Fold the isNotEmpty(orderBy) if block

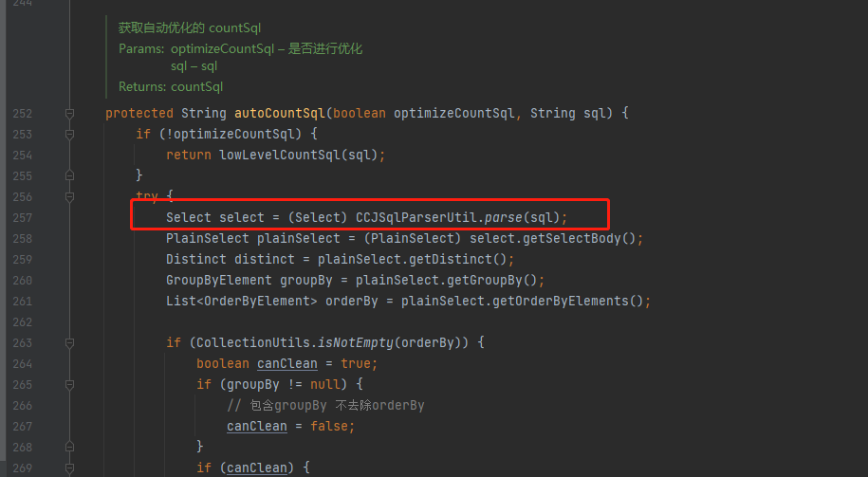click(x=70, y=343)
